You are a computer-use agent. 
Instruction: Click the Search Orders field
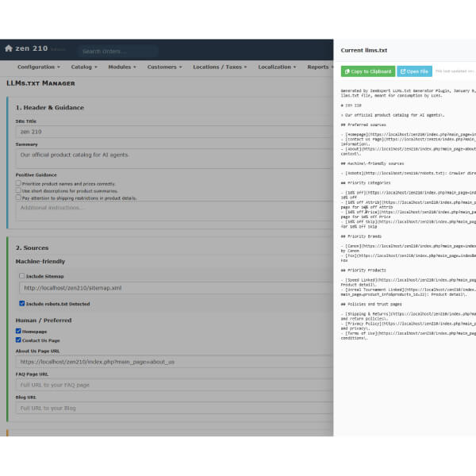119,51
